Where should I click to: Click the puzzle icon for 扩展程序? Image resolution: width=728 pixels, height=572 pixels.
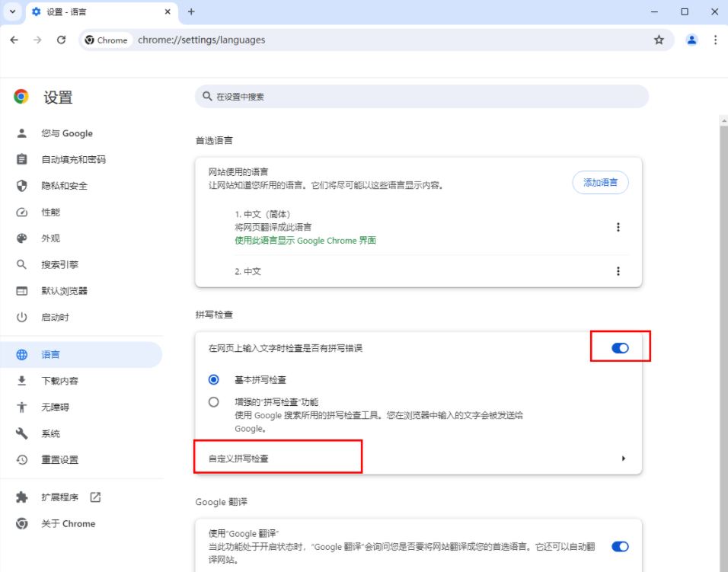click(x=22, y=497)
